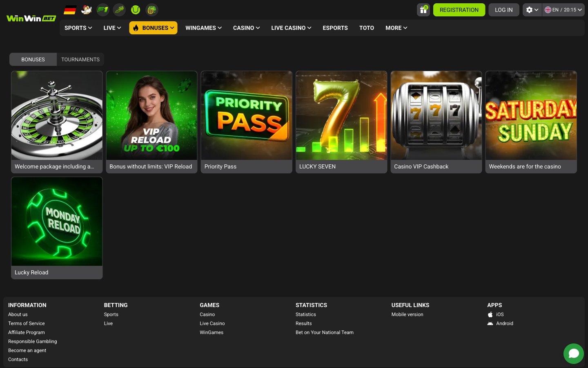Viewport: 588px width, 368px height.
Task: Expand the WinGames menu
Action: (x=203, y=28)
